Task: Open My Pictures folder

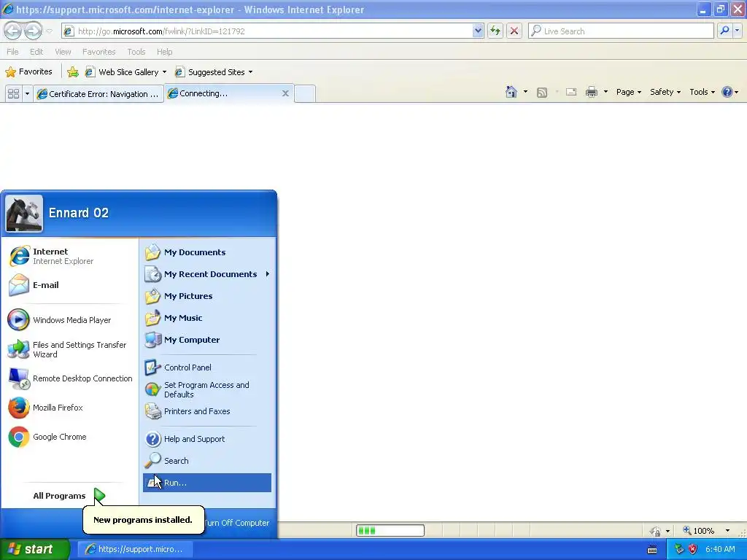Action: 207,296
